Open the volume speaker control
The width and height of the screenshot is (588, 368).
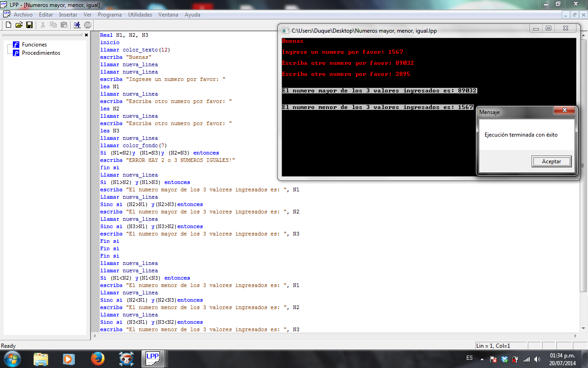pos(537,359)
